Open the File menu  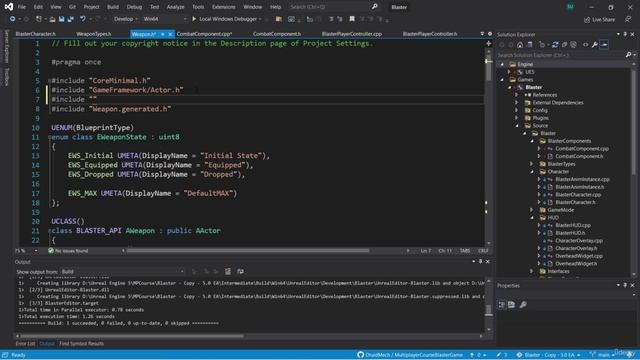pos(22,7)
